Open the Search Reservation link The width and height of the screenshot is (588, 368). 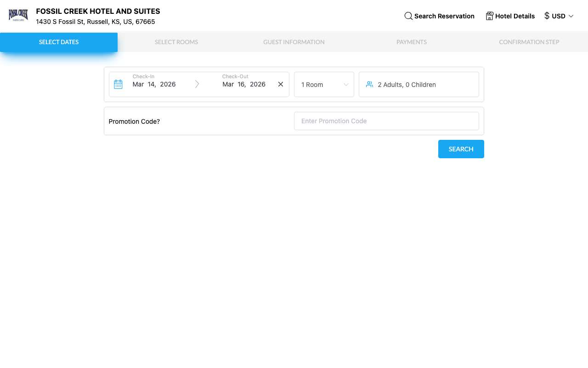click(x=439, y=16)
